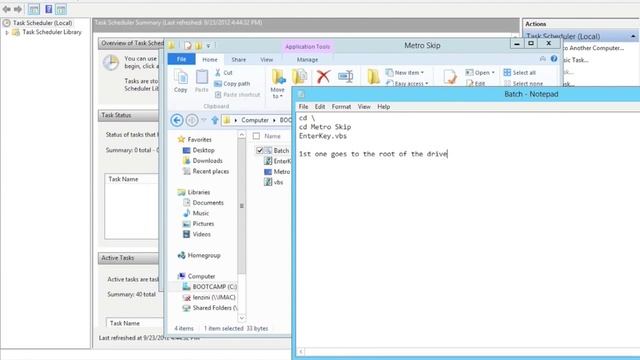This screenshot has width=640, height=360.
Task: Click the Explorer help question mark icon
Action: pyautogui.click(x=554, y=59)
